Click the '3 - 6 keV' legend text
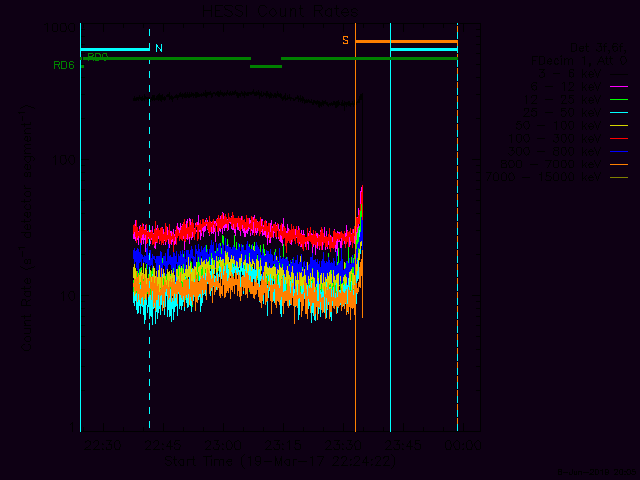 [x=569, y=74]
